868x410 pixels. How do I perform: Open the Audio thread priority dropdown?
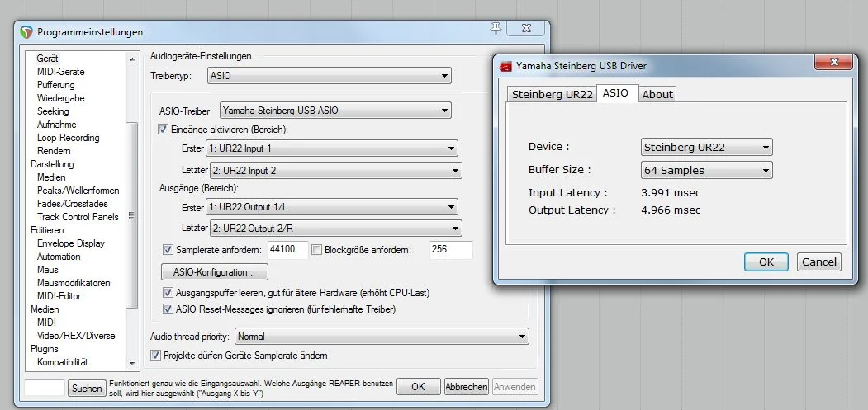(382, 336)
